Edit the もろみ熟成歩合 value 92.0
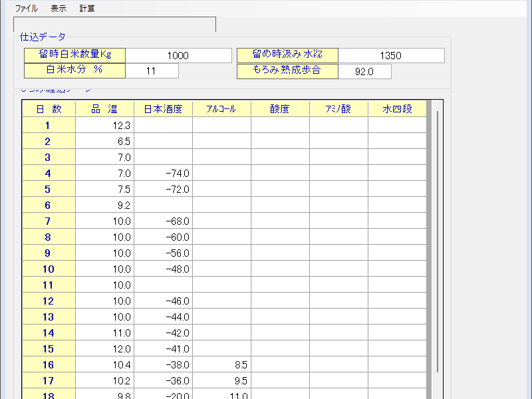 (364, 72)
